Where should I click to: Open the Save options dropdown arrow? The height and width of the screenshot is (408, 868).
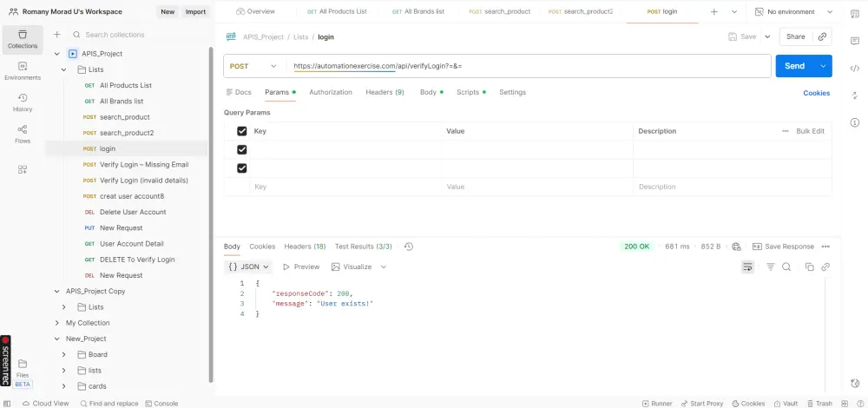tap(767, 36)
